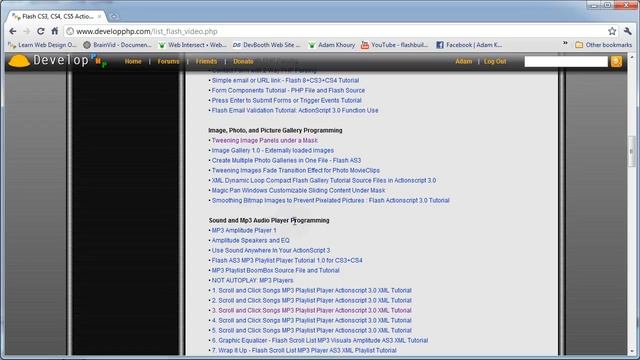Open 1. Scroll and Click Songs tutorial
This screenshot has height=360, width=640.
coord(311,290)
